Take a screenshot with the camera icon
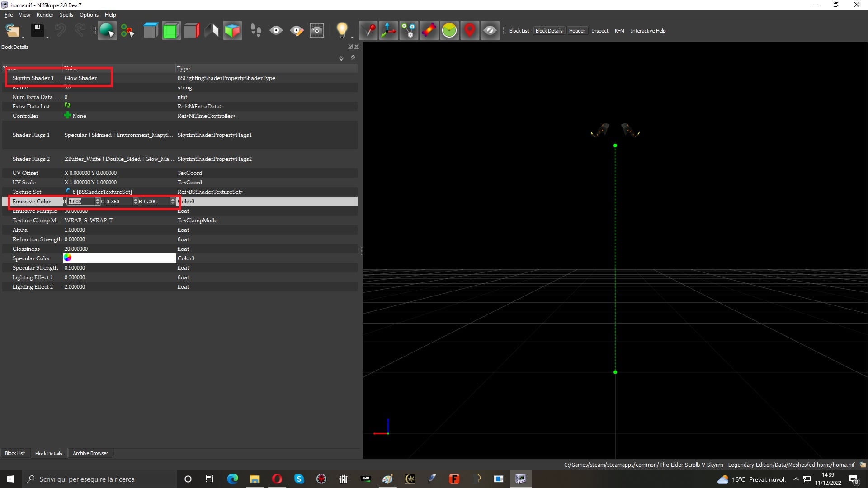868x488 pixels. pyautogui.click(x=317, y=31)
